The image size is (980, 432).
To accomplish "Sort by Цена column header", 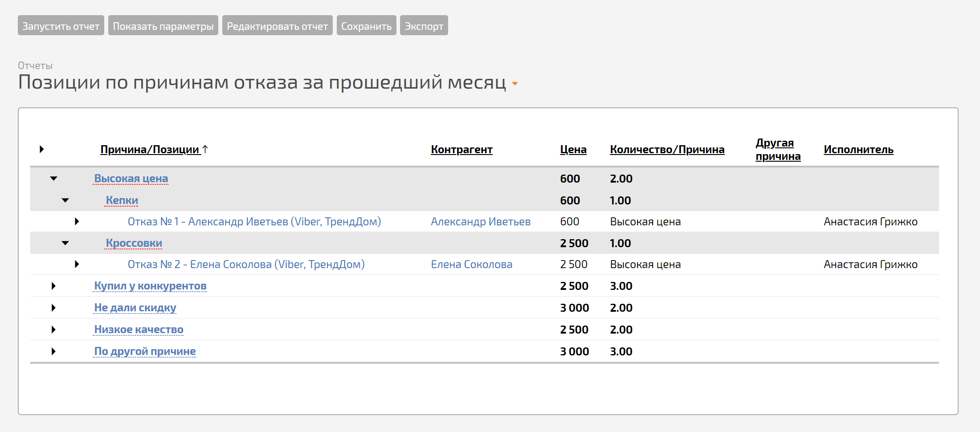I will tap(573, 149).
